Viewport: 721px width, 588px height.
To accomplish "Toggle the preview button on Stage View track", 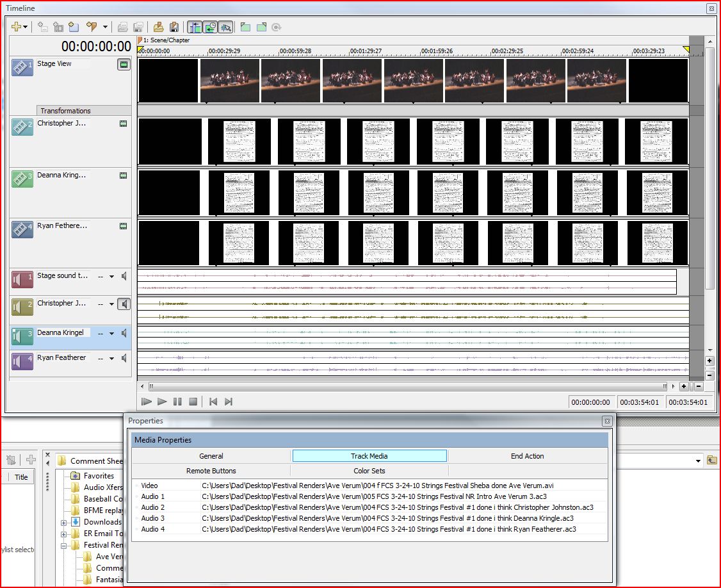I will (x=124, y=64).
